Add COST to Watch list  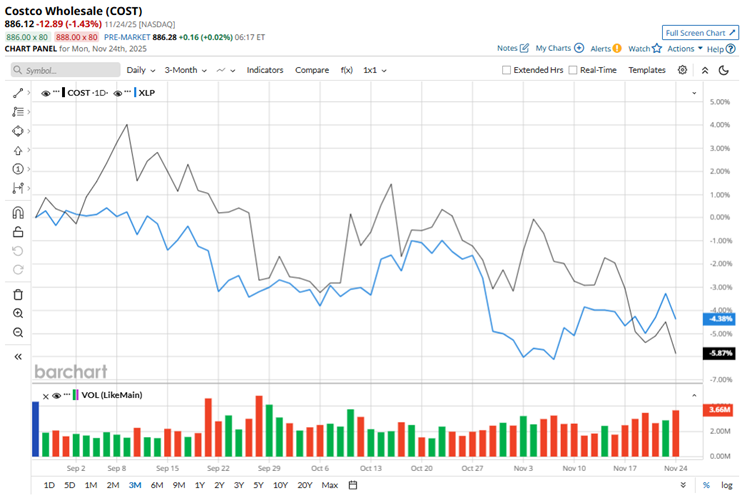pos(645,48)
